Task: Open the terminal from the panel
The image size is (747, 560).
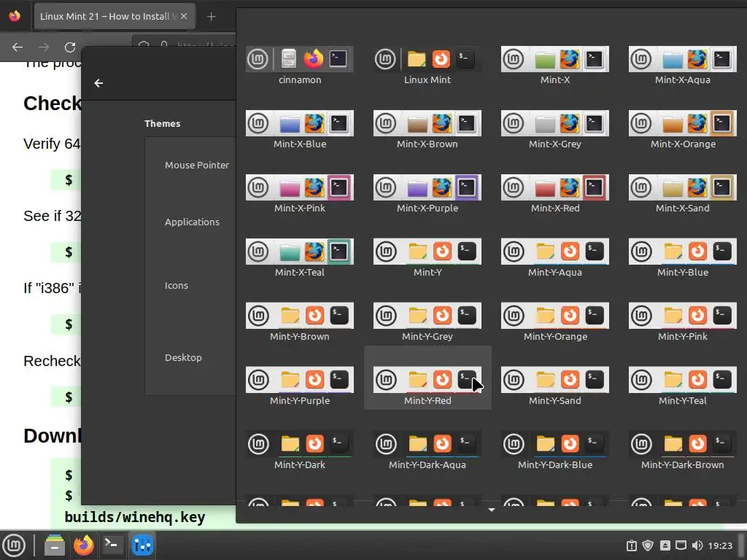Action: coord(112,545)
